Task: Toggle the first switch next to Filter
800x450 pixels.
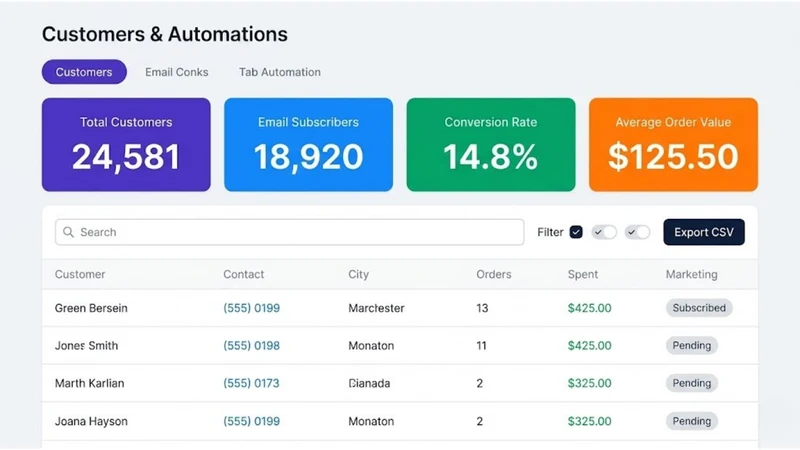Action: pos(604,232)
